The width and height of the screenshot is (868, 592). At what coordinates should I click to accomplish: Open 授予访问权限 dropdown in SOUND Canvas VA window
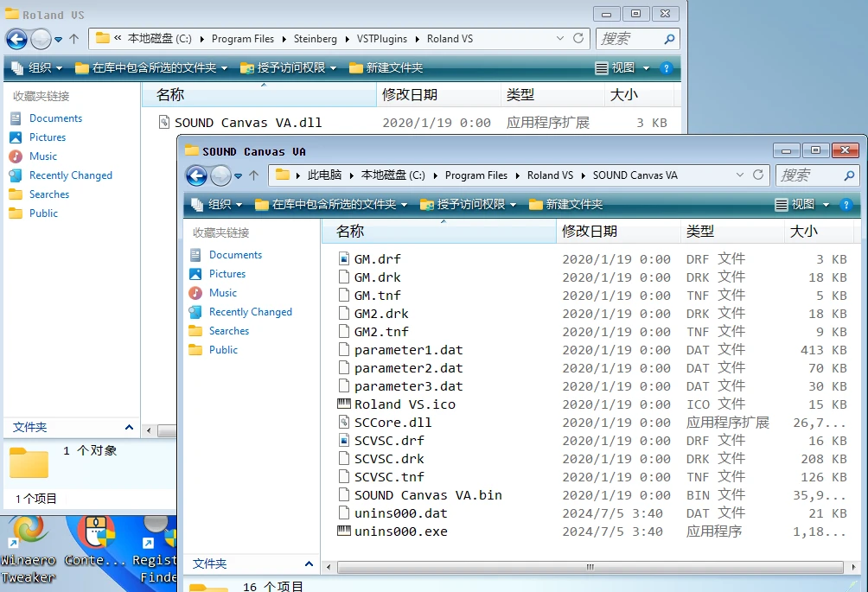tap(469, 205)
